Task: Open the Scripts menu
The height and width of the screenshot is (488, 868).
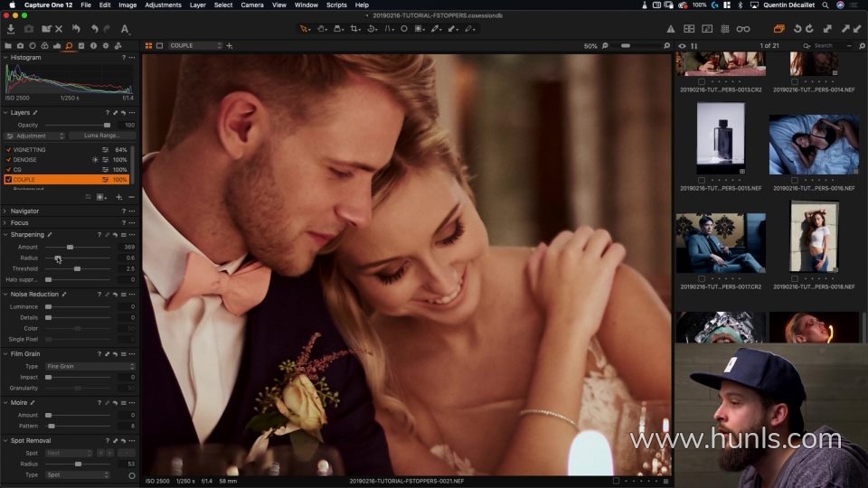Action: (336, 5)
